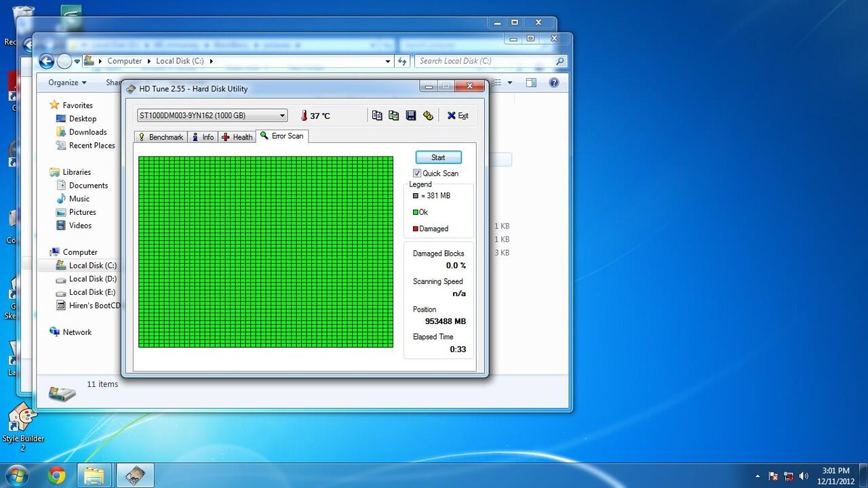
Task: Toggle the Explorer preview pane
Action: tap(531, 83)
